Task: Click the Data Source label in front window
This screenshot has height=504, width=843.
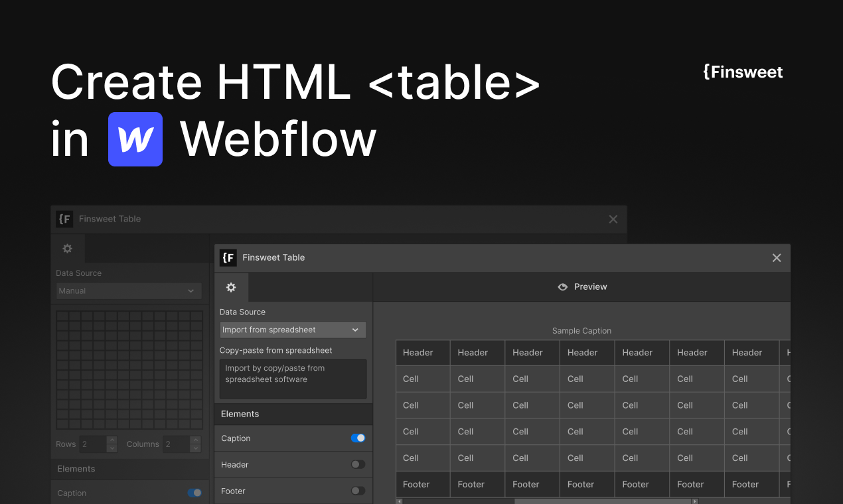Action: point(242,312)
